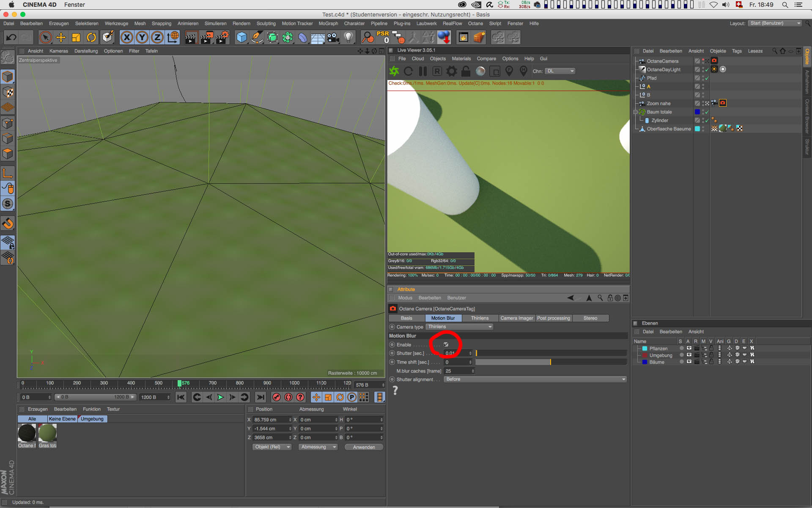Viewport: 812px width, 508px height.
Task: Open the MoGraph menu
Action: [328, 24]
